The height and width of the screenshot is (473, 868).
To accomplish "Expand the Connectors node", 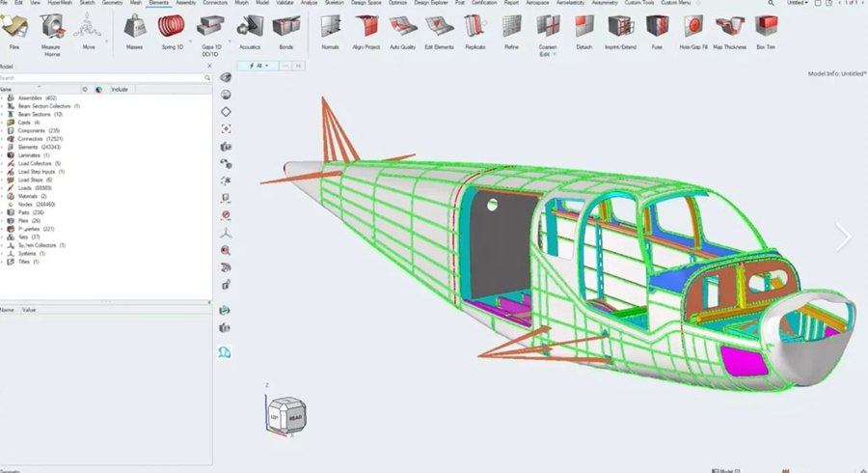I will click(x=2, y=139).
